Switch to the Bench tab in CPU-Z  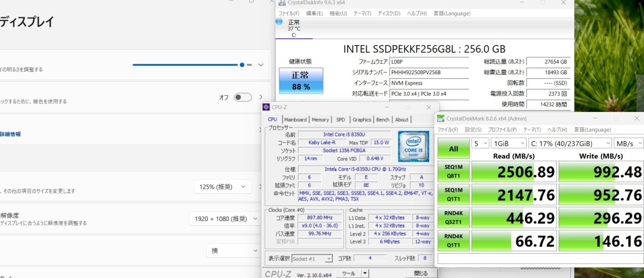click(x=382, y=120)
